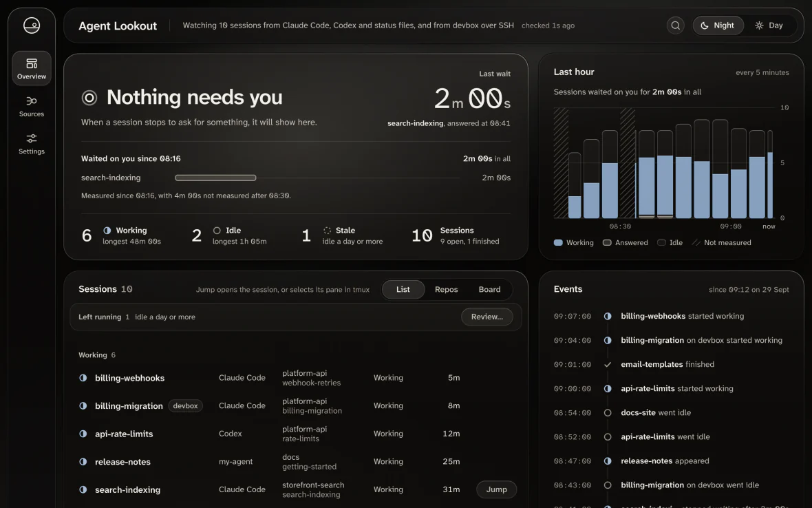Click Working legend swatch in chart
The height and width of the screenshot is (508, 812).
[558, 242]
